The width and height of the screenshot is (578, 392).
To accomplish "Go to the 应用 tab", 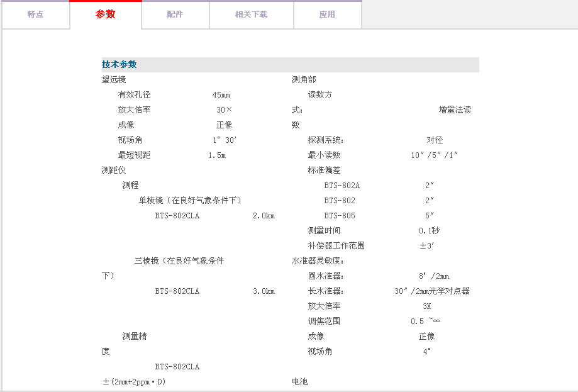I will [327, 14].
